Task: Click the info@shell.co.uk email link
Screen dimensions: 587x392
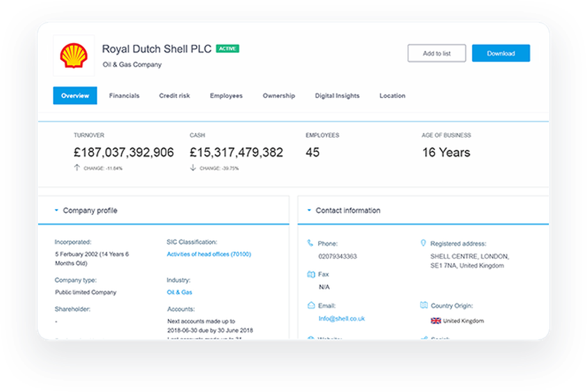Action: [342, 319]
